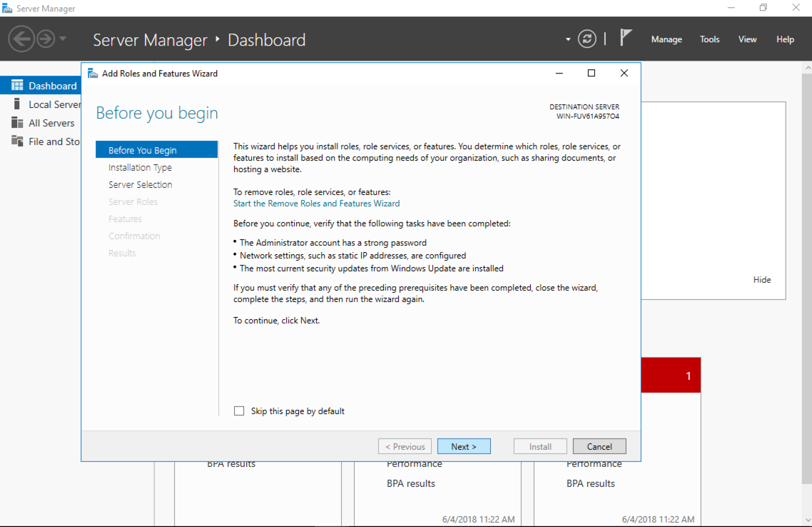Image resolution: width=812 pixels, height=527 pixels.
Task: Click the Dashboard grid icon in sidebar
Action: tap(17, 86)
